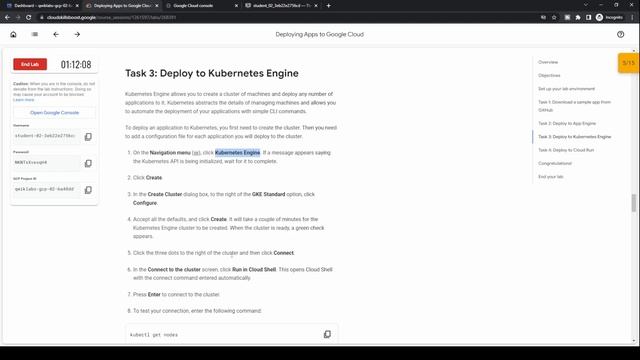
Task: Open the browser extensions puzzle icon
Action: click(578, 17)
